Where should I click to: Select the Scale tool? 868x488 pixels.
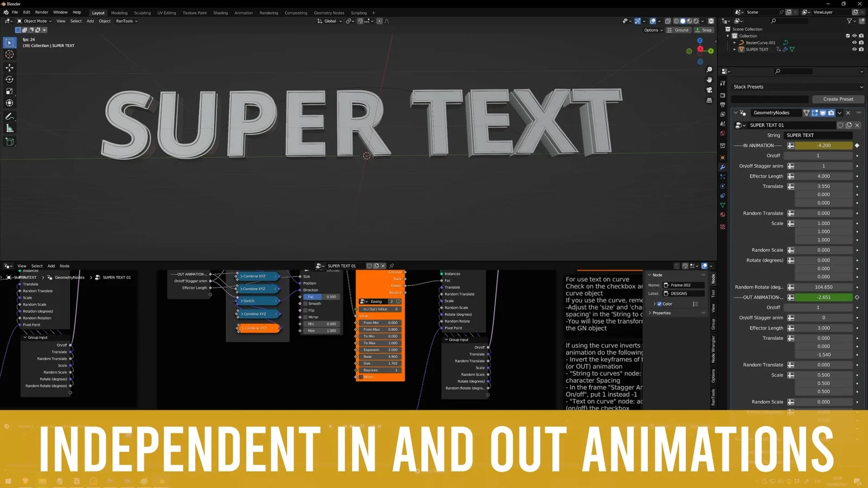pyautogui.click(x=9, y=91)
